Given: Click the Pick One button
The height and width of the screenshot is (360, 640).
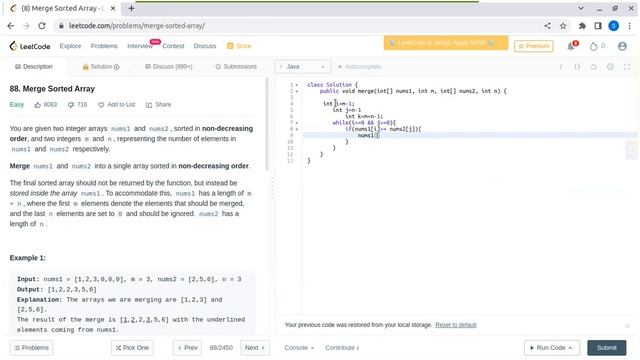Looking at the screenshot, I should [x=132, y=348].
